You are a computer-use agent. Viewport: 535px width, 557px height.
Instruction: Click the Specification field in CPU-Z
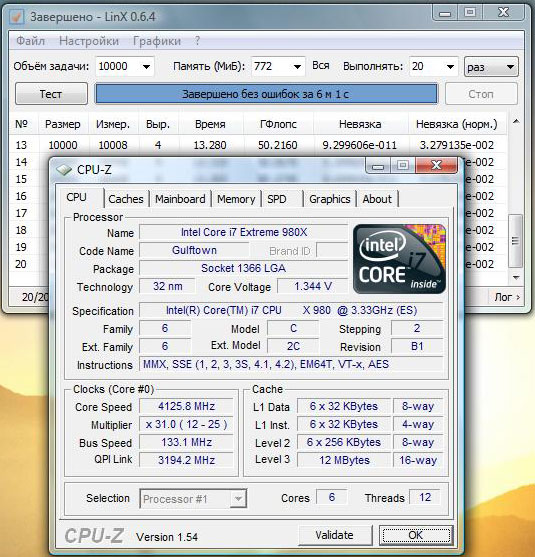291,310
